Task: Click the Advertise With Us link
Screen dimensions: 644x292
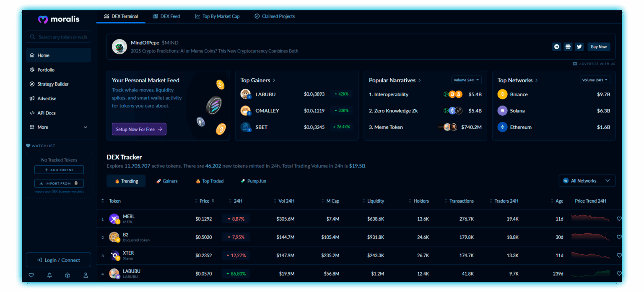Action: [594, 64]
